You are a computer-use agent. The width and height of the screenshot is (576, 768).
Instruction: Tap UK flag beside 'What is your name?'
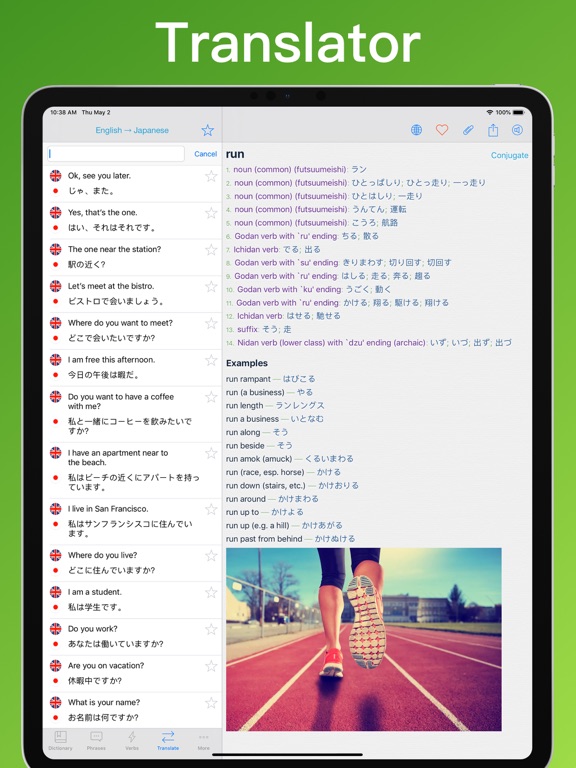[x=56, y=702]
